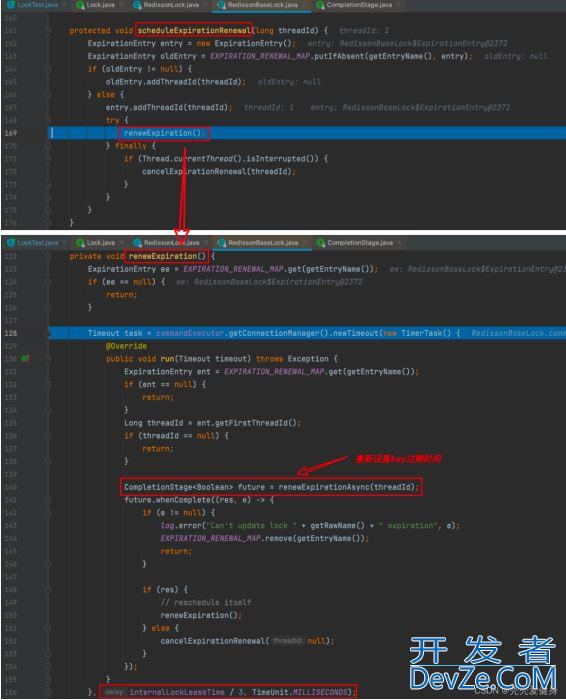The width and height of the screenshot is (566, 700).
Task: Click the RedissonLock.java file icon in the upper tab bar
Action: point(137,5)
